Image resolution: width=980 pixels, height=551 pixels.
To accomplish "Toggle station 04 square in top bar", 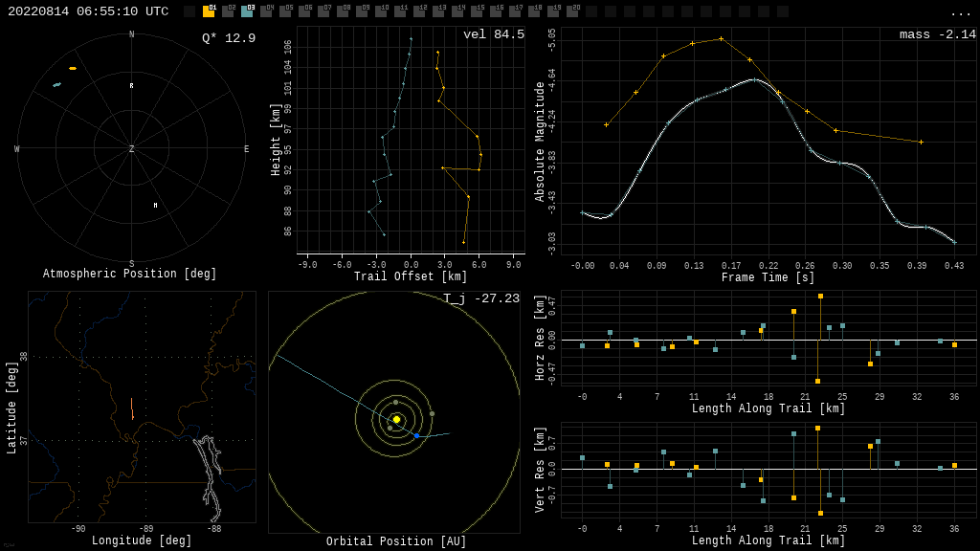I will click(266, 11).
